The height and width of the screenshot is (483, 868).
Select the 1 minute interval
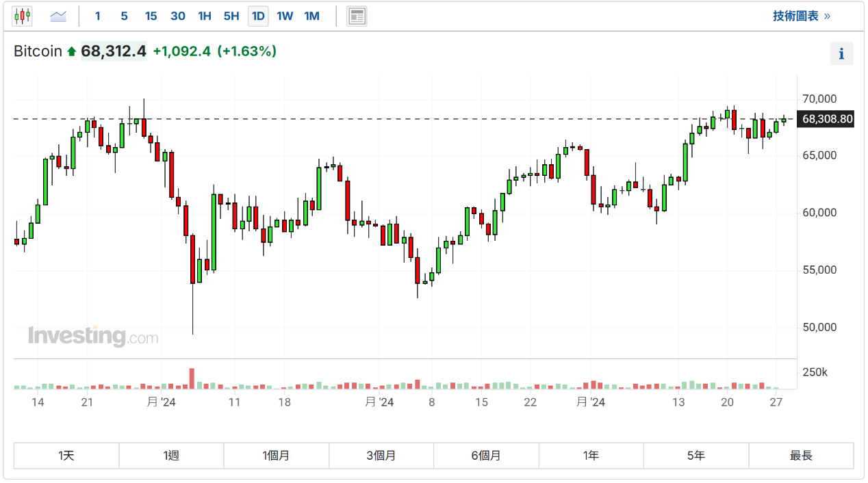point(98,16)
